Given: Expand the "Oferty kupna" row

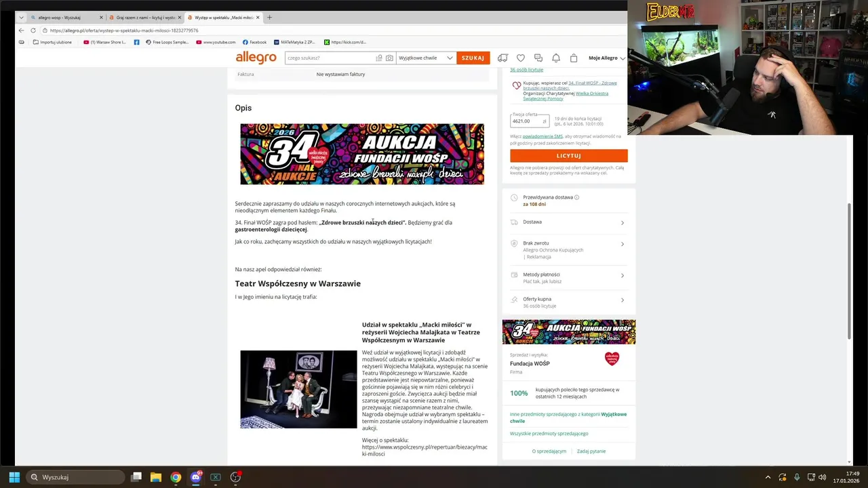Looking at the screenshot, I should point(568,302).
